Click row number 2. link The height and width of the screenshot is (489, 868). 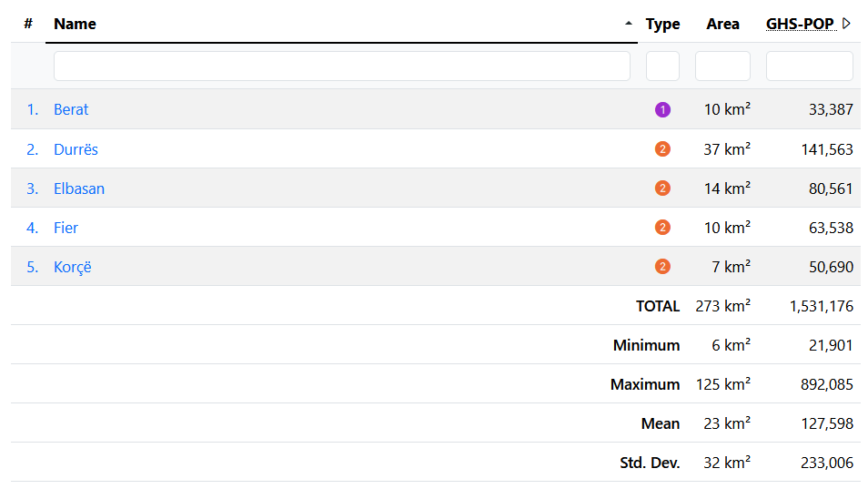33,149
